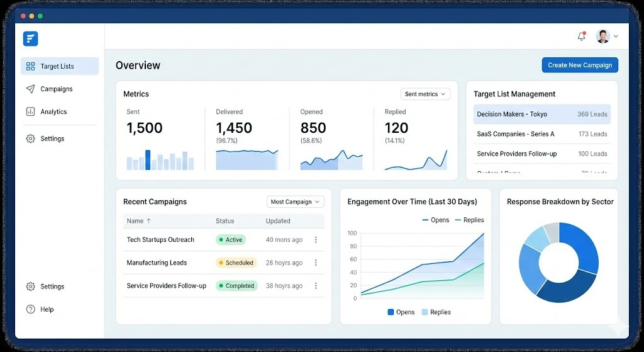Expand the Sent metrics dropdown

pos(425,94)
